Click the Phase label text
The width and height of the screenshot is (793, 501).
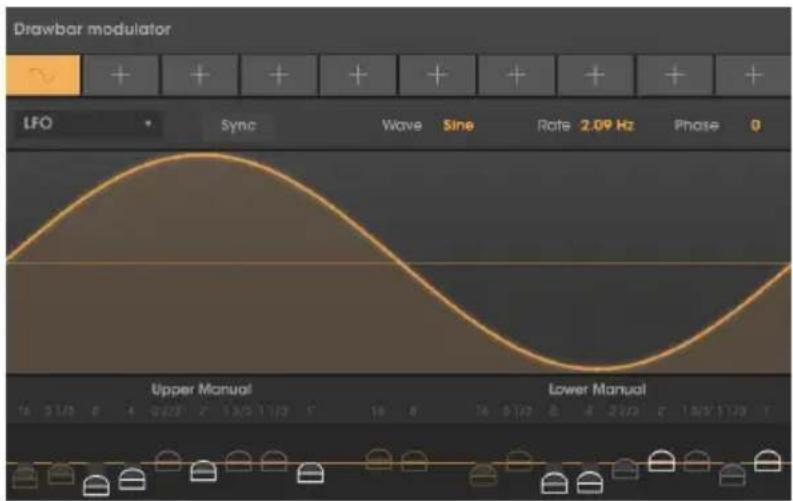coord(696,125)
